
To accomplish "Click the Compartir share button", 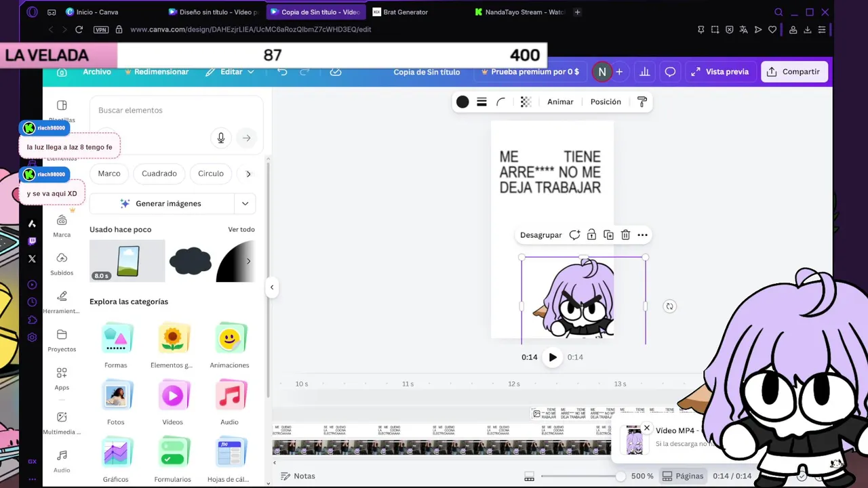I will click(794, 72).
